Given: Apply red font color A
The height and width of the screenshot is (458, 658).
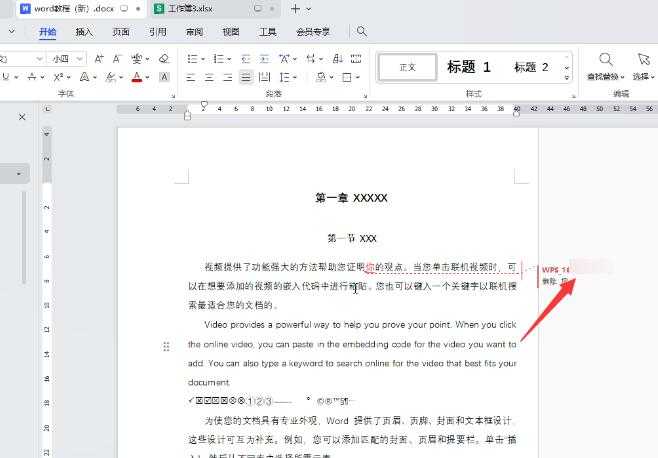Looking at the screenshot, I should pyautogui.click(x=137, y=77).
